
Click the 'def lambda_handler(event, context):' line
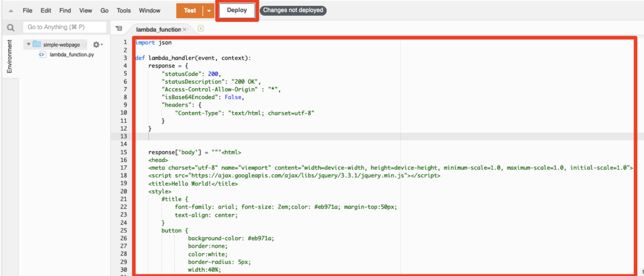193,58
